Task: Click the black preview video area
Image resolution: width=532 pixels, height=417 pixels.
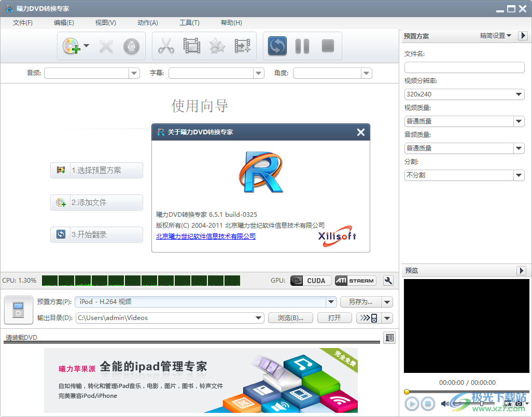Action: point(466,326)
